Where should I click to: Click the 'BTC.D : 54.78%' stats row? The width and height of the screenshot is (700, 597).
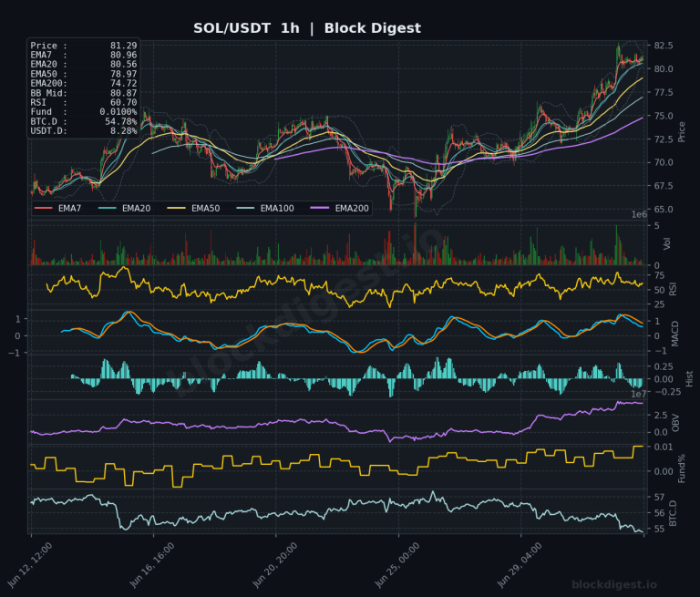(84, 121)
